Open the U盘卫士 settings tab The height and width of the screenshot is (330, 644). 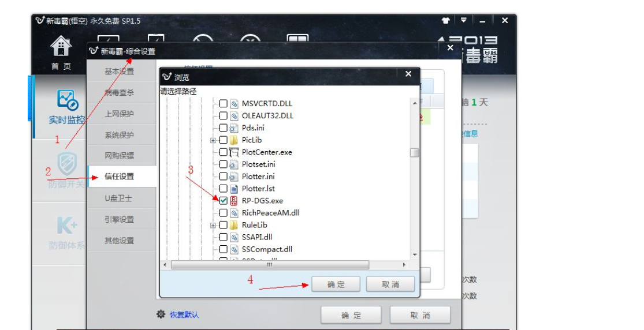click(120, 198)
